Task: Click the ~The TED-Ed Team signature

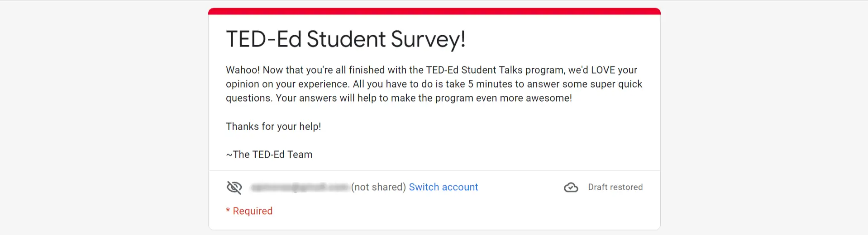Action: (x=269, y=155)
